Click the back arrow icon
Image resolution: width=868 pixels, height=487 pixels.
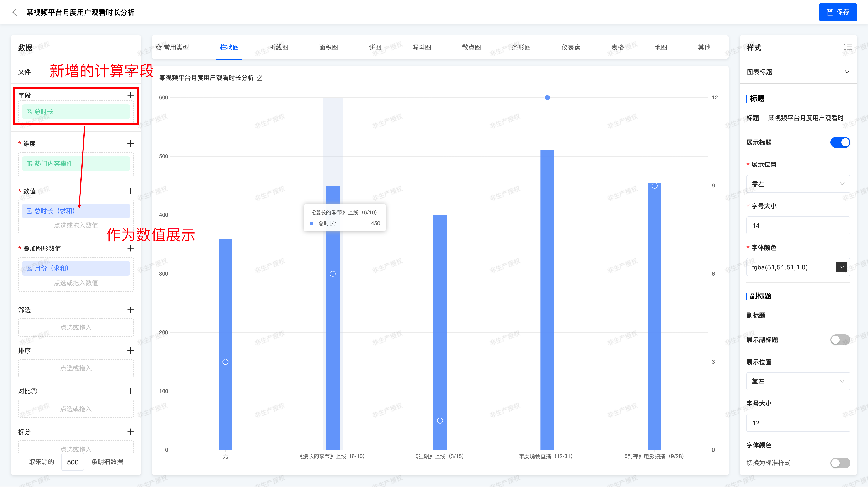tap(14, 12)
